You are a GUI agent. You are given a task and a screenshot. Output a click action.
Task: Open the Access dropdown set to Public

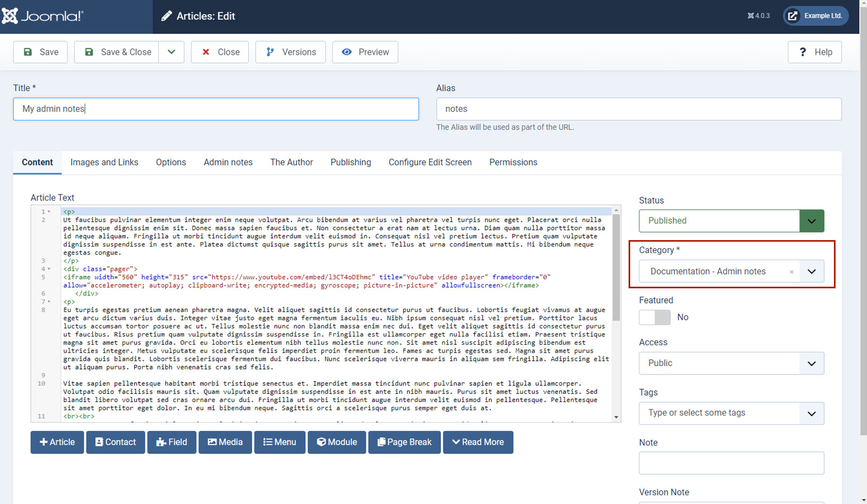tap(732, 363)
